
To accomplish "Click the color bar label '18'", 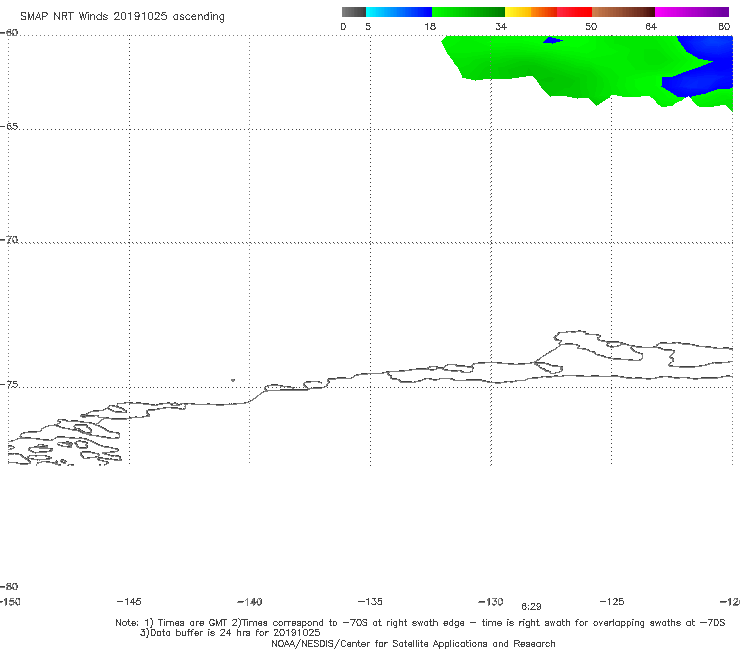I will pyautogui.click(x=430, y=27).
